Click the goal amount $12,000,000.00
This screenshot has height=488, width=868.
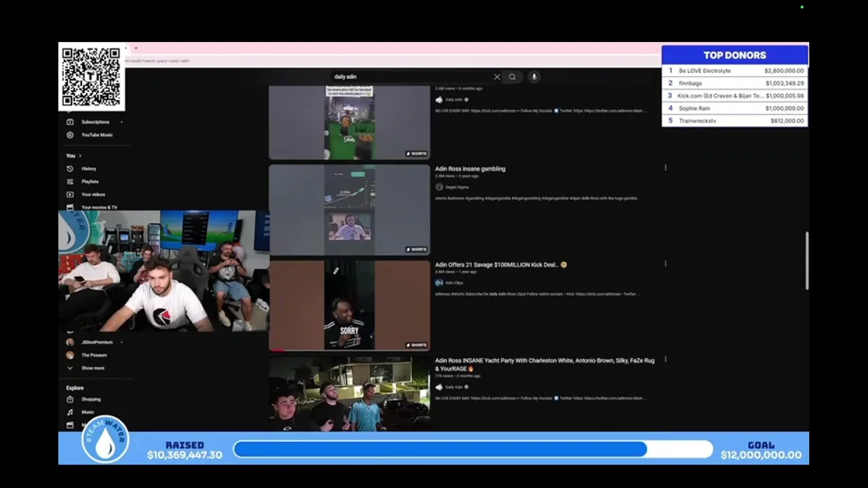click(x=761, y=455)
